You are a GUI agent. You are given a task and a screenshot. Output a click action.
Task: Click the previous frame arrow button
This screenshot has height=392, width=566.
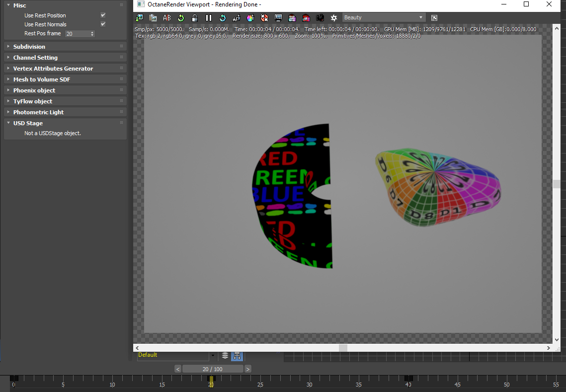tap(178, 369)
